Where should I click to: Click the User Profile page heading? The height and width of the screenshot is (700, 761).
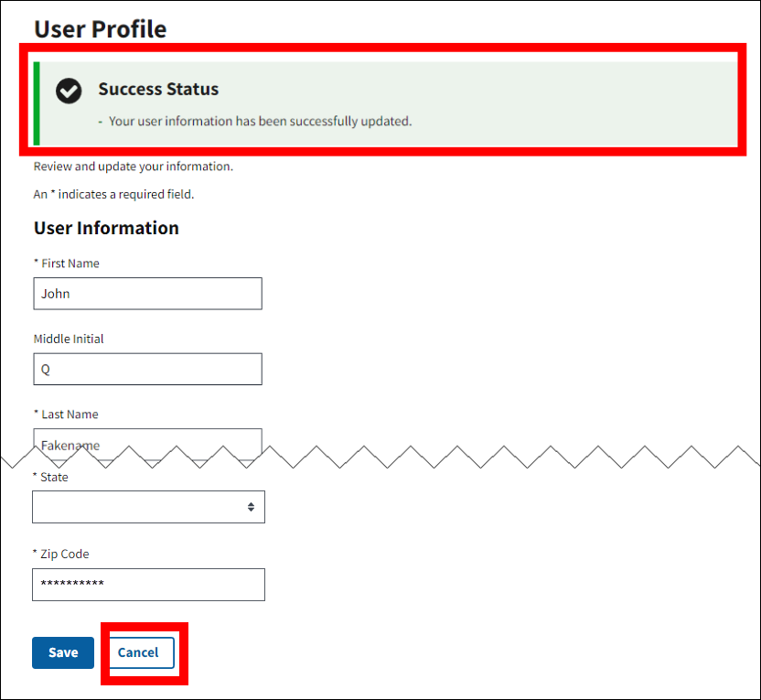point(100,28)
